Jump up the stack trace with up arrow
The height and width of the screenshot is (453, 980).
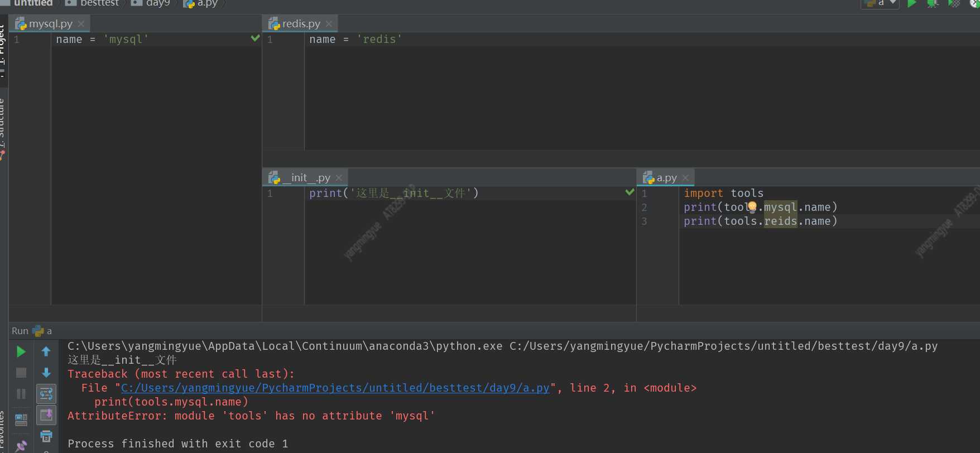(46, 351)
